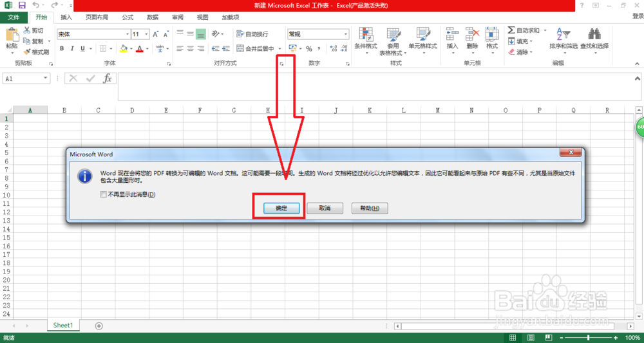Switch to the 审阅 (Review) tab
Screen dimensions: 644x343
click(178, 17)
